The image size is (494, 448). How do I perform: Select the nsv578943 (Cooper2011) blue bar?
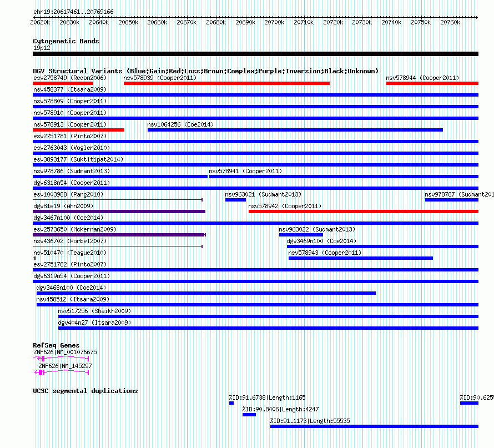[x=361, y=258]
